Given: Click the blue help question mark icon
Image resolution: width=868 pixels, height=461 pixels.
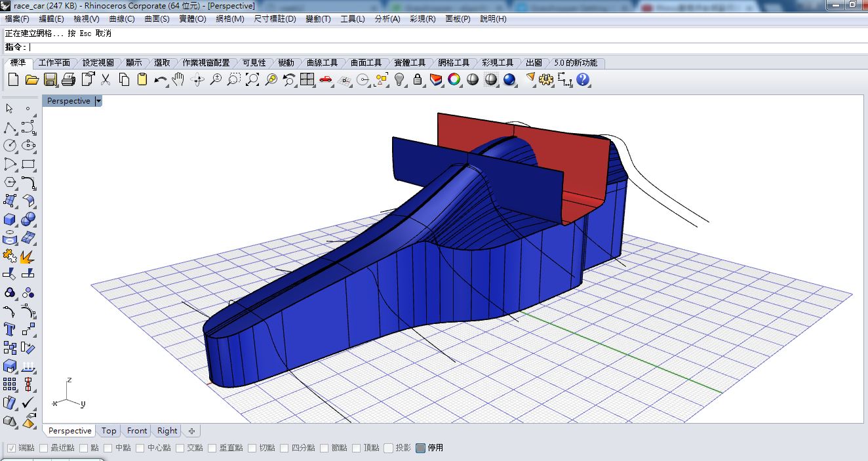Looking at the screenshot, I should (583, 80).
